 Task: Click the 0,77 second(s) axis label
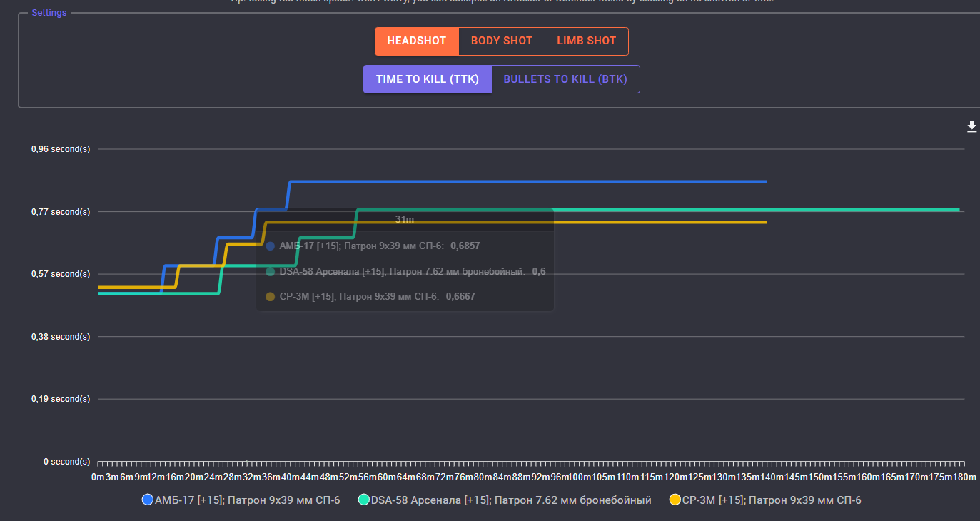tap(61, 212)
